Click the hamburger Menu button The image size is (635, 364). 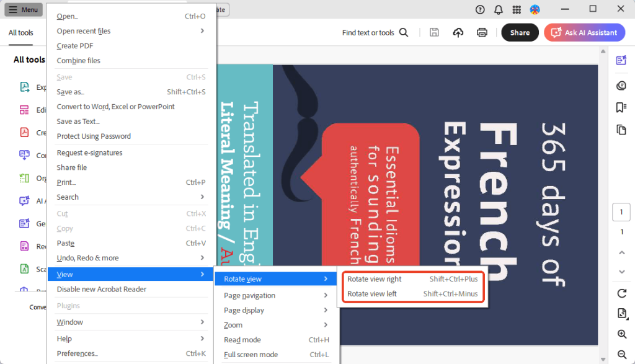pos(23,10)
